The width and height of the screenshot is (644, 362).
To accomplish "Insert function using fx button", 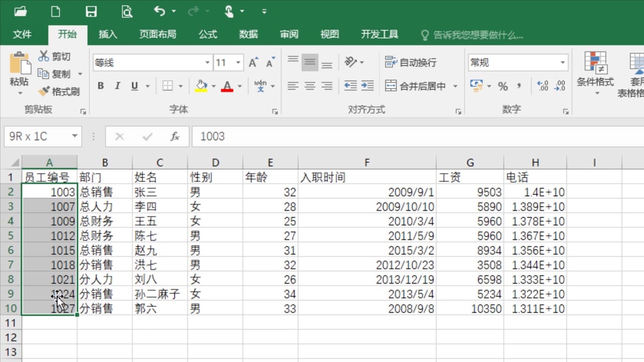I will click(x=175, y=136).
